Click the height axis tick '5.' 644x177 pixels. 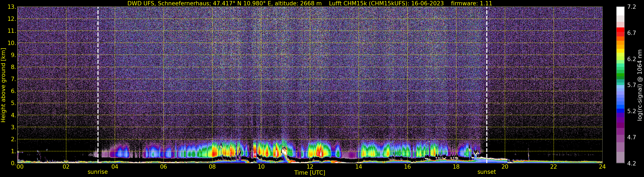pyautogui.click(x=13, y=103)
